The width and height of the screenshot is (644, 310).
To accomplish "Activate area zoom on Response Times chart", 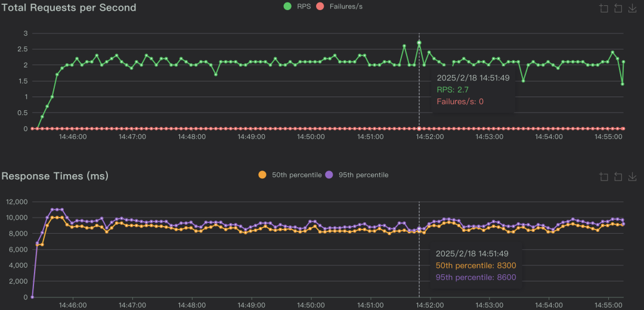I will pyautogui.click(x=604, y=176).
